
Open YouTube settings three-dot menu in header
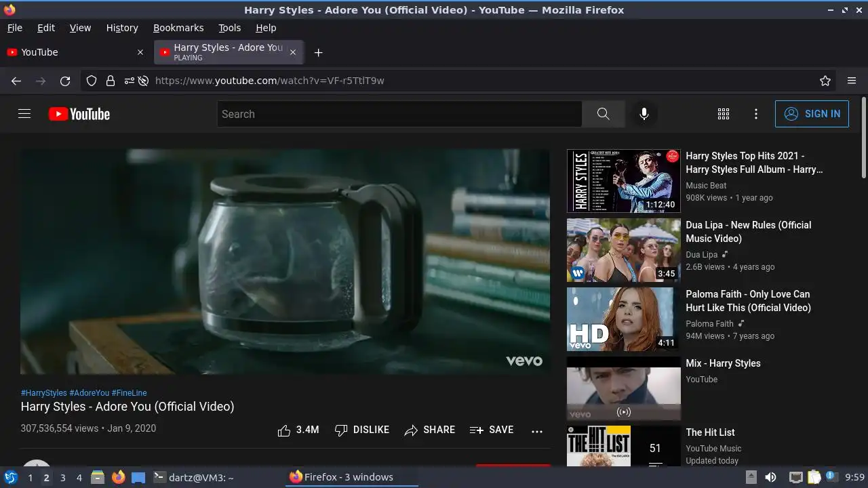[x=756, y=114]
